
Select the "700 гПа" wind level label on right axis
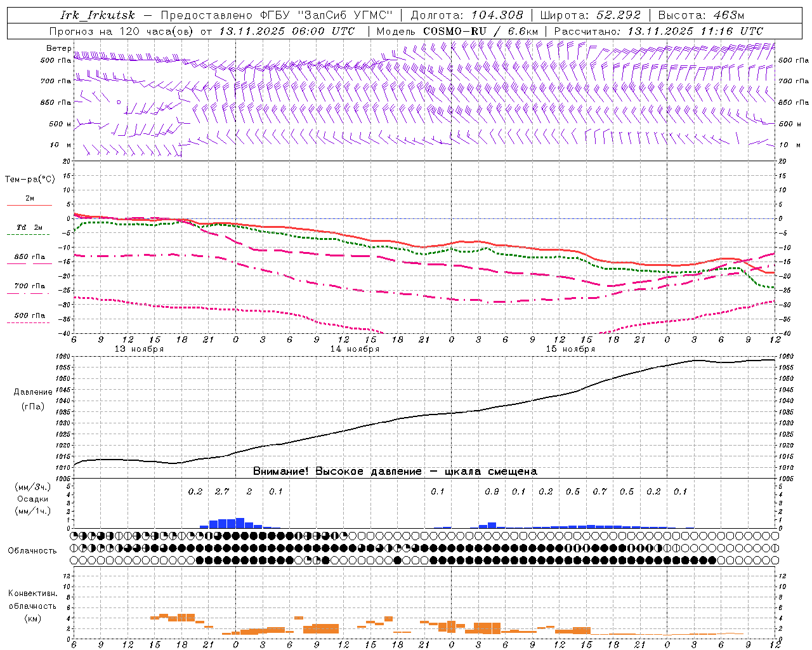(794, 81)
